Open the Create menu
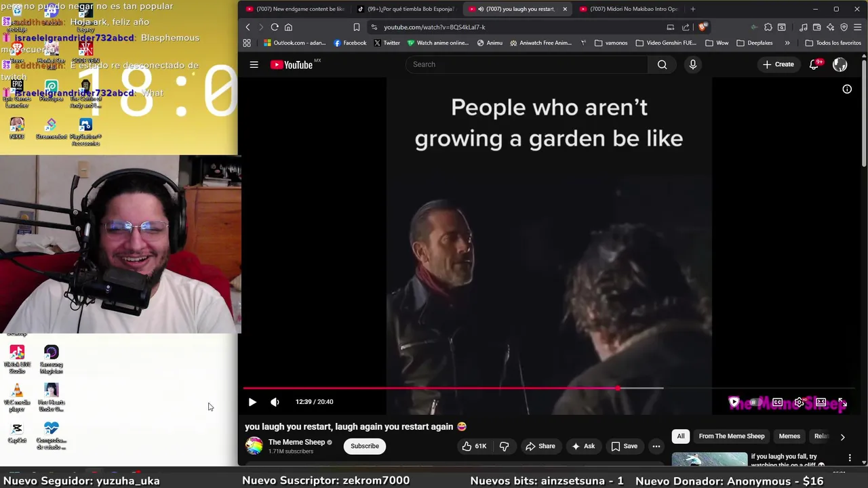Screen dimensions: 868x488 pos(778,64)
